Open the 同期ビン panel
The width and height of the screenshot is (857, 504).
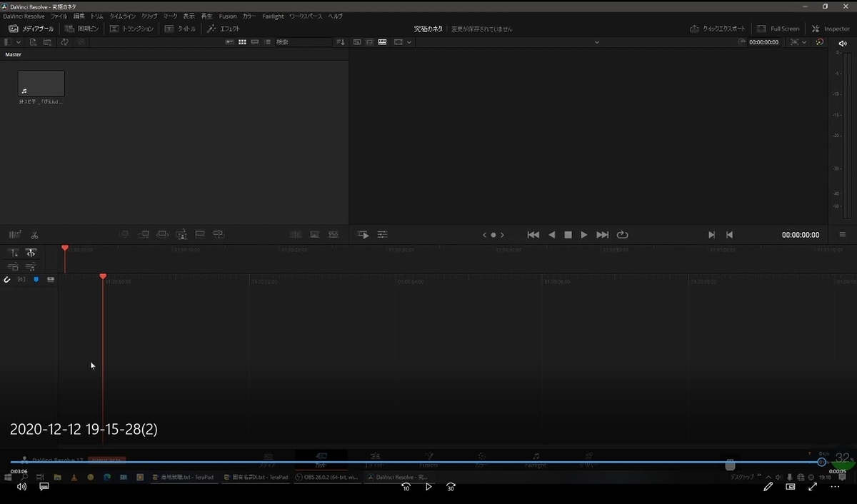click(x=81, y=29)
